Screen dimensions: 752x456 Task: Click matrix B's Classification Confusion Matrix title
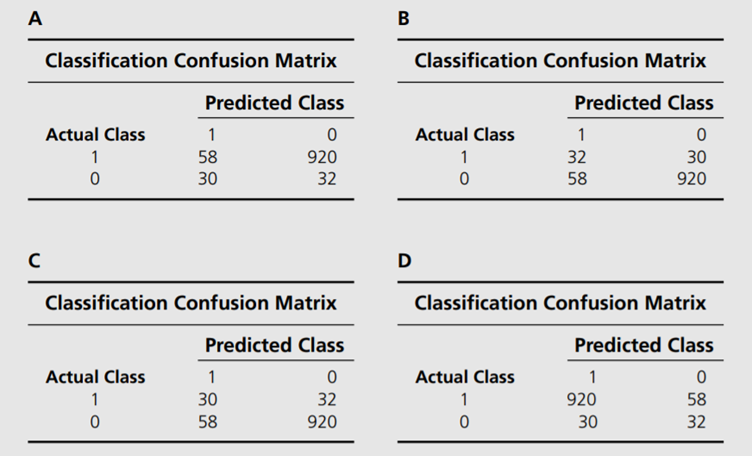[x=560, y=61]
